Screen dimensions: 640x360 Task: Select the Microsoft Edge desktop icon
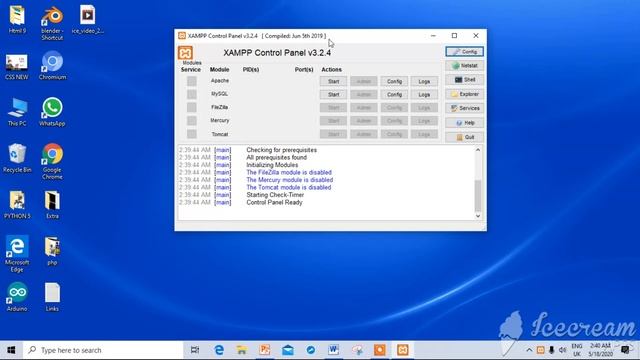(17, 253)
